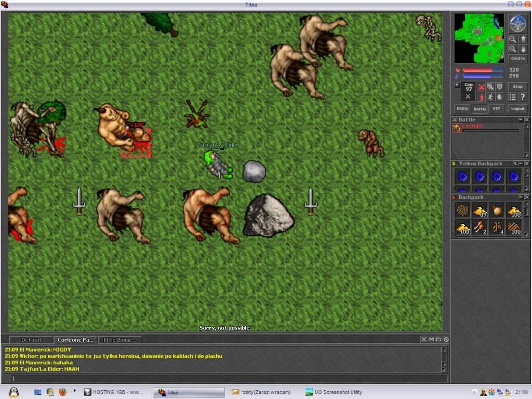Switch to UO Screenshot Utility taskbar window
This screenshot has height=399, width=532.
333,392
